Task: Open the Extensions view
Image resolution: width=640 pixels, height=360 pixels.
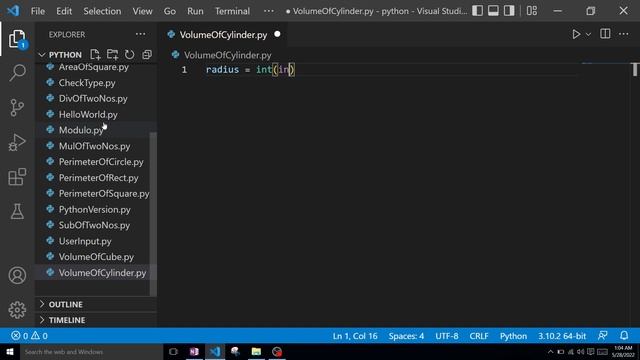Action: [x=17, y=177]
